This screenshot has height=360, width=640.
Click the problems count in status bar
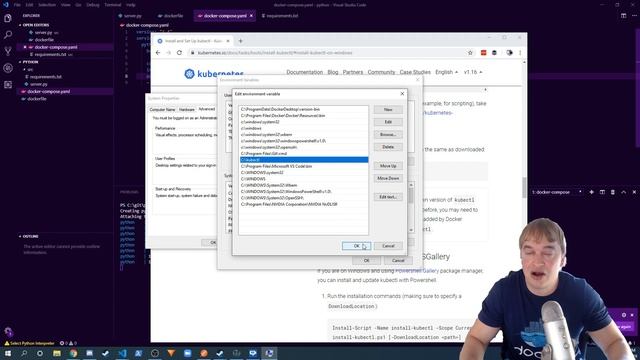(x=68, y=343)
